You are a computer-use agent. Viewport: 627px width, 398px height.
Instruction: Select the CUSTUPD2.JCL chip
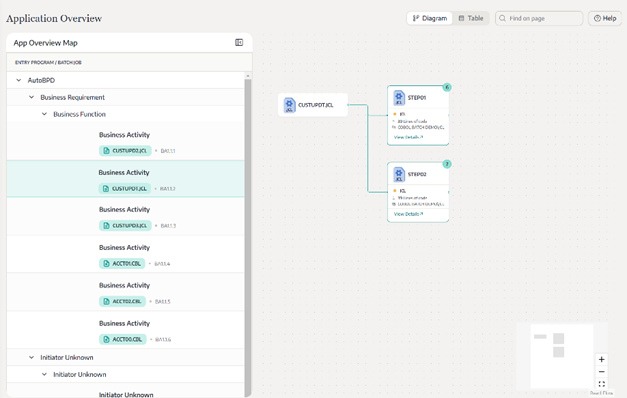pyautogui.click(x=125, y=151)
